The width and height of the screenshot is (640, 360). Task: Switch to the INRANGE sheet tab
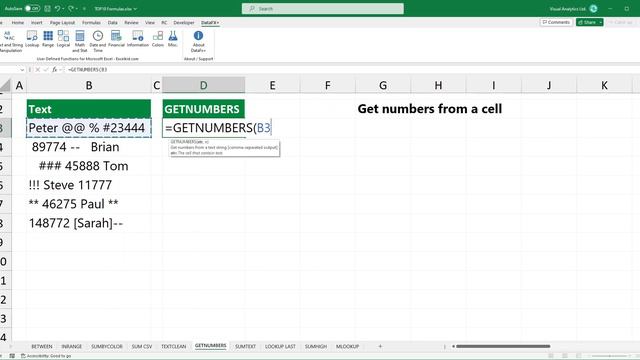(71, 346)
